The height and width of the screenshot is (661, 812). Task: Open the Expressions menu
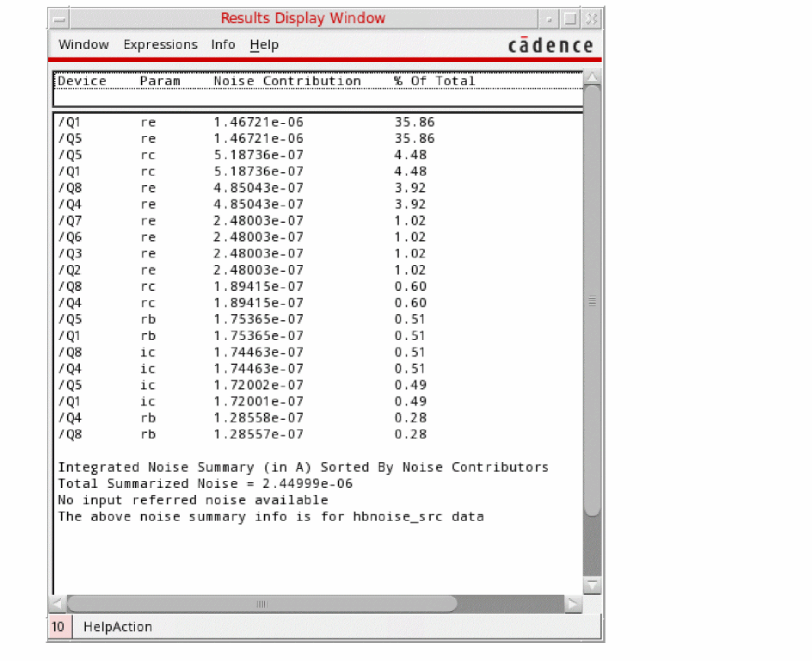(160, 45)
